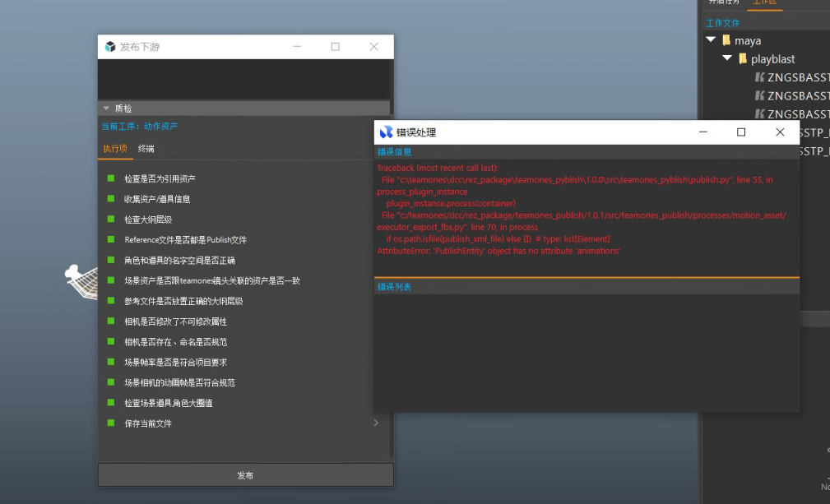The width and height of the screenshot is (830, 504).
Task: Click green status square for 检查大纲层级
Action: coord(110,219)
